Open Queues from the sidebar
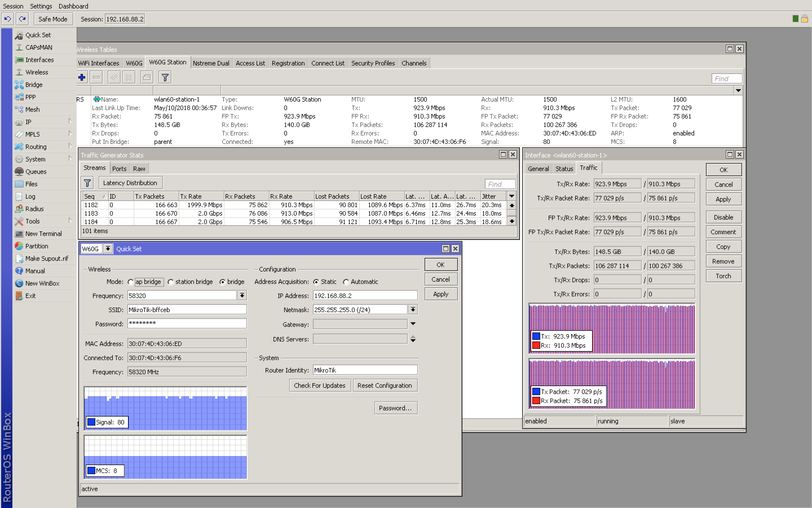 pyautogui.click(x=36, y=172)
